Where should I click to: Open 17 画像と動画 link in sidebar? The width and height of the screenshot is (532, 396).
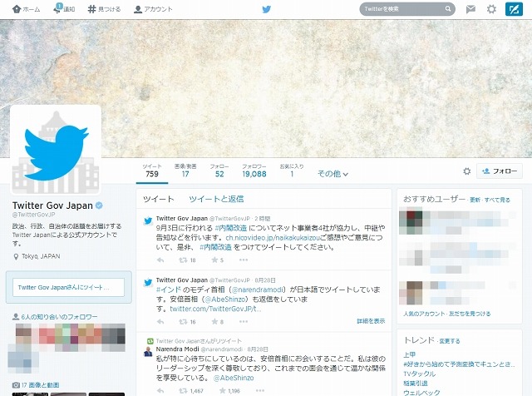coord(40,385)
